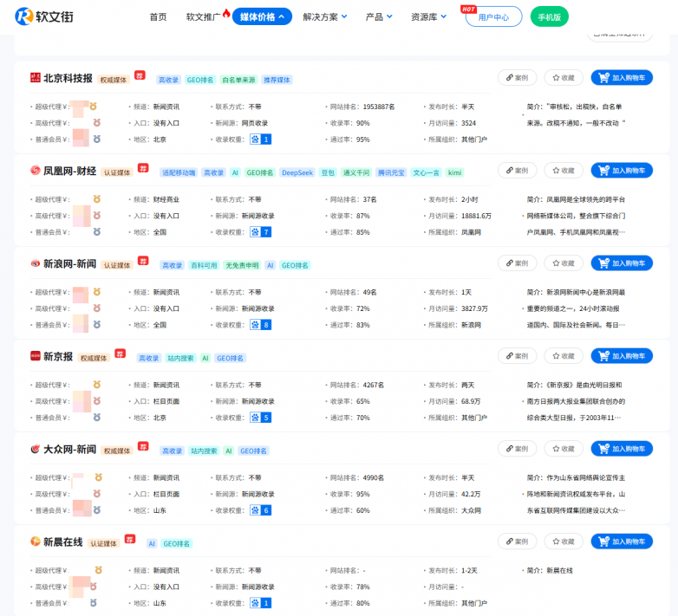Click the red 荐 badge beside 新京报

coord(120,353)
